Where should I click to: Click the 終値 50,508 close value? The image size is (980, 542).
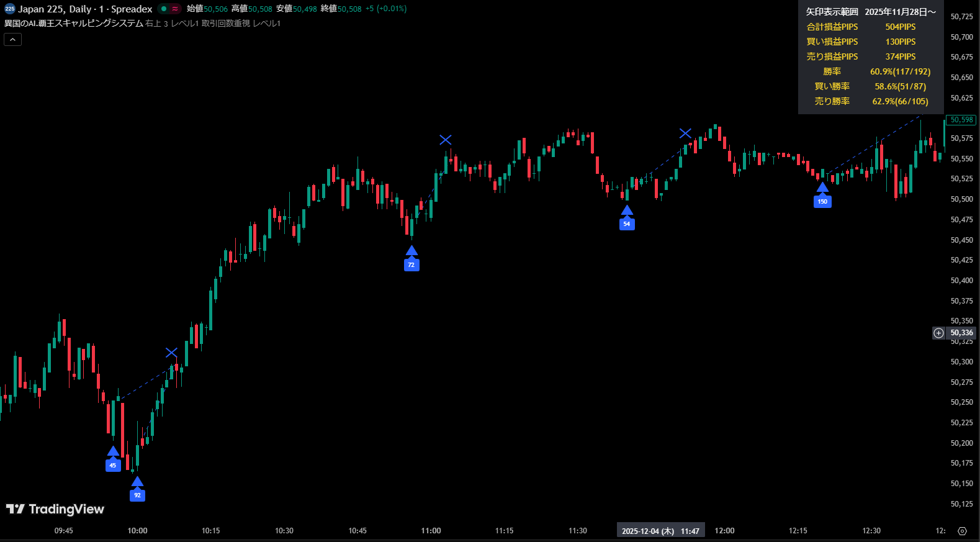click(341, 9)
